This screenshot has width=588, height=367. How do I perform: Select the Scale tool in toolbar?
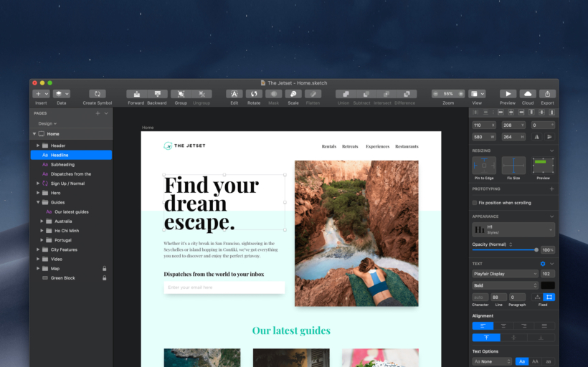(293, 94)
